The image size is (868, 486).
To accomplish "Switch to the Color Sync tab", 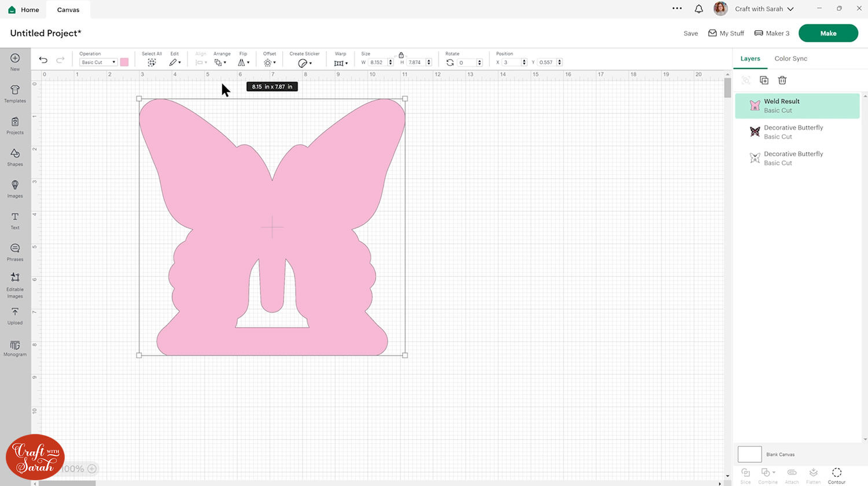I will [790, 58].
